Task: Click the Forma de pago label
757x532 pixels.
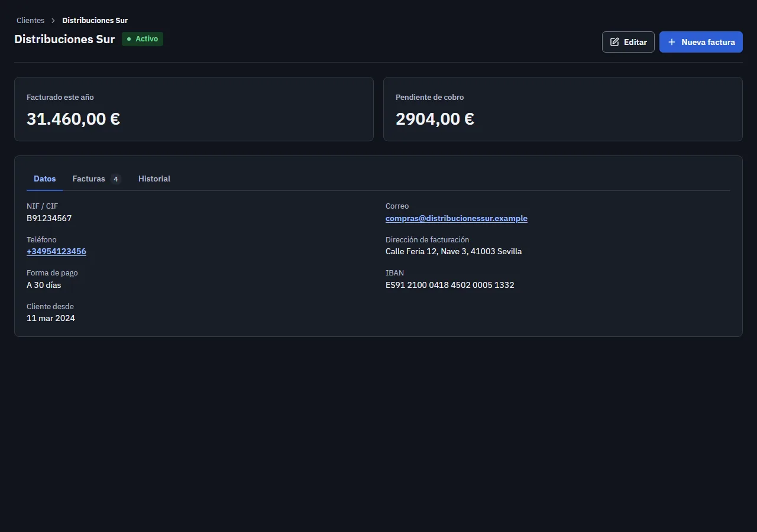Action: (52, 273)
